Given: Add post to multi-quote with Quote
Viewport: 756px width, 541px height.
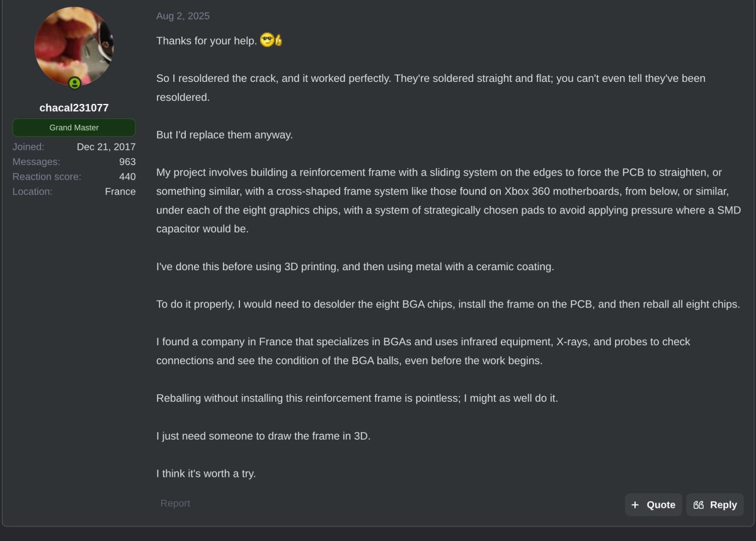Looking at the screenshot, I should [x=653, y=504].
